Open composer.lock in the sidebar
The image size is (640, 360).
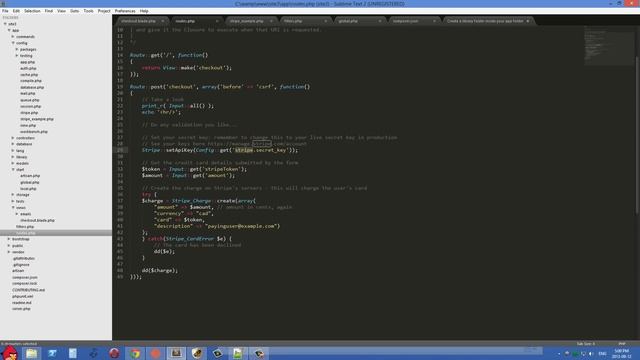[24, 283]
